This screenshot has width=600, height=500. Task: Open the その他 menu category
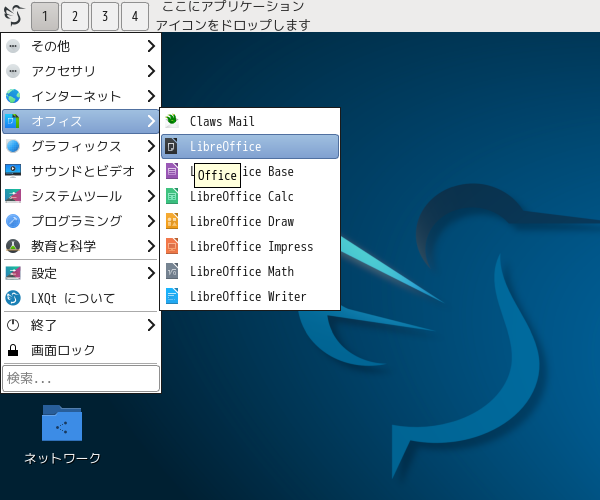tap(81, 46)
